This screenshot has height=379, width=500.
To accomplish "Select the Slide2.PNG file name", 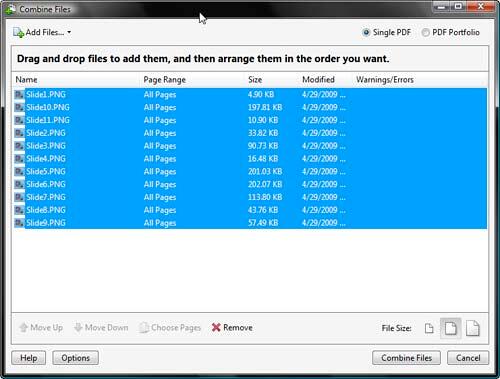I will 46,133.
